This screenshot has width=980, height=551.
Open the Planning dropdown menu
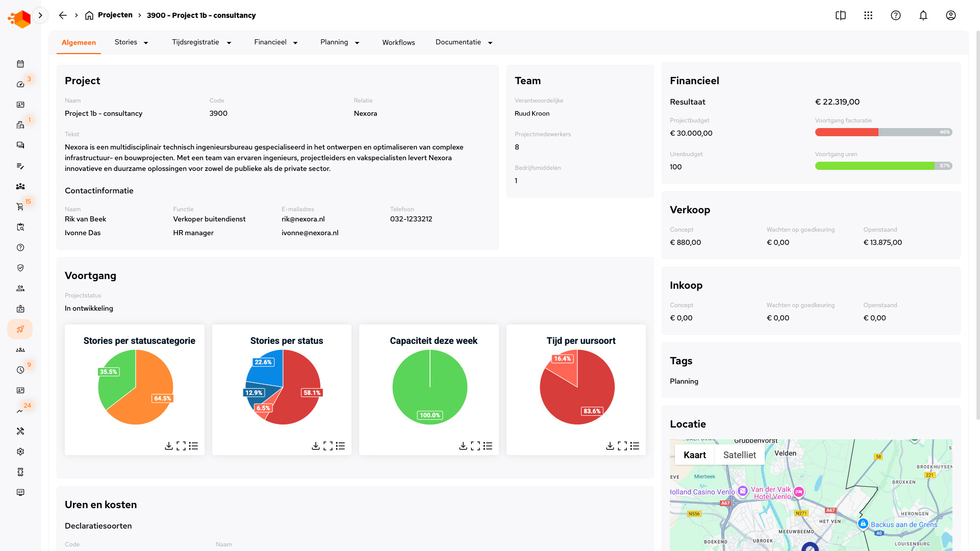point(340,42)
